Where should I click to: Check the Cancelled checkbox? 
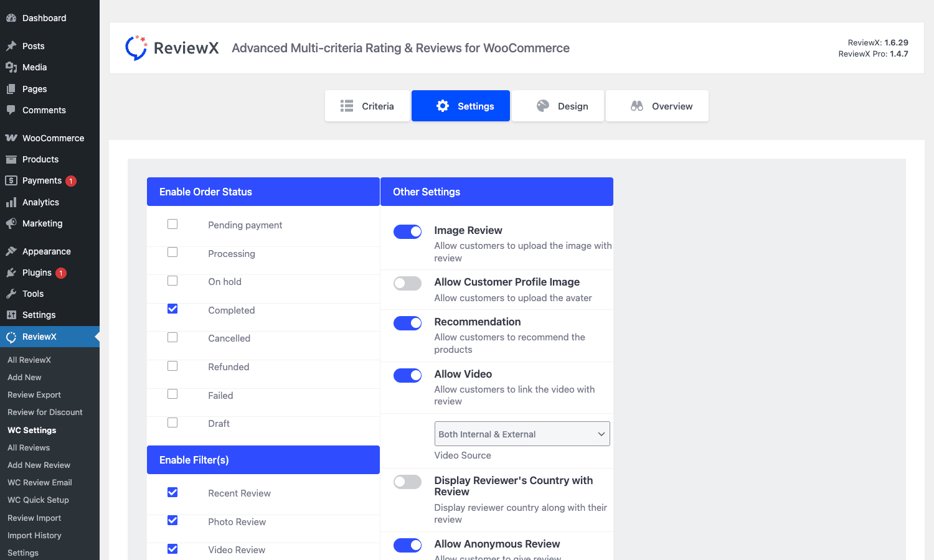tap(172, 337)
